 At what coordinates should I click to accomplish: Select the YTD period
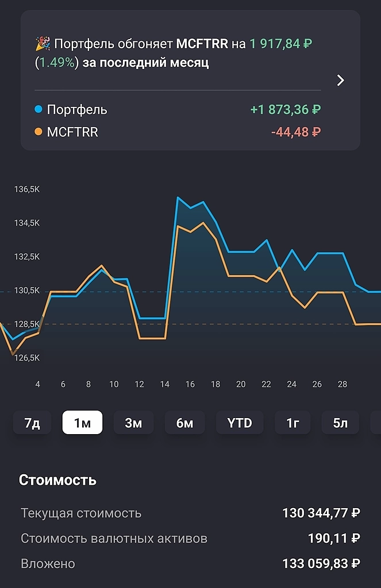(x=240, y=422)
